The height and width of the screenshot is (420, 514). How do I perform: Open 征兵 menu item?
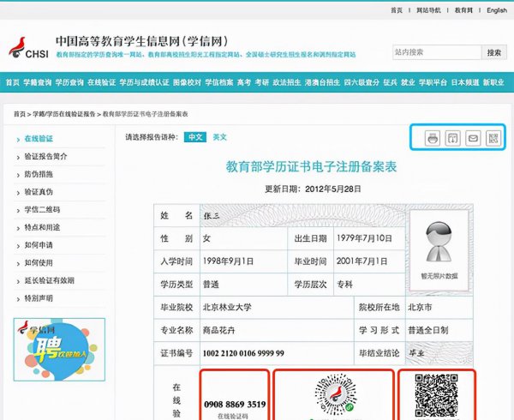pos(390,82)
